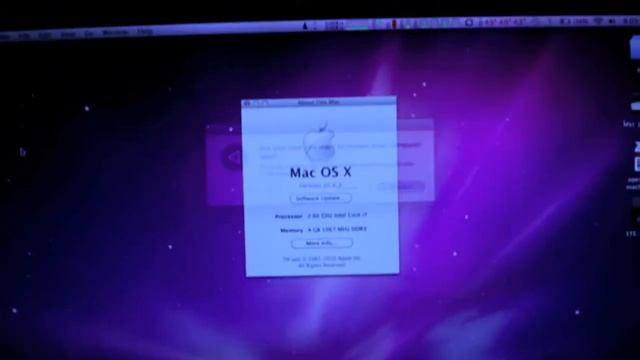Open the Edit menu in menu bar
The image size is (640, 360).
[x=44, y=36]
